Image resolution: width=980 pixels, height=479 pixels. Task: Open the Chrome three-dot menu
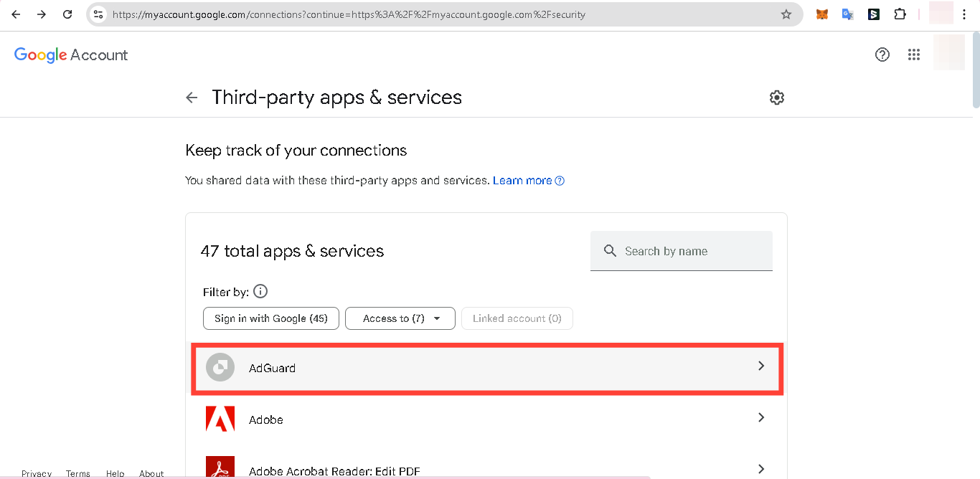click(x=964, y=14)
